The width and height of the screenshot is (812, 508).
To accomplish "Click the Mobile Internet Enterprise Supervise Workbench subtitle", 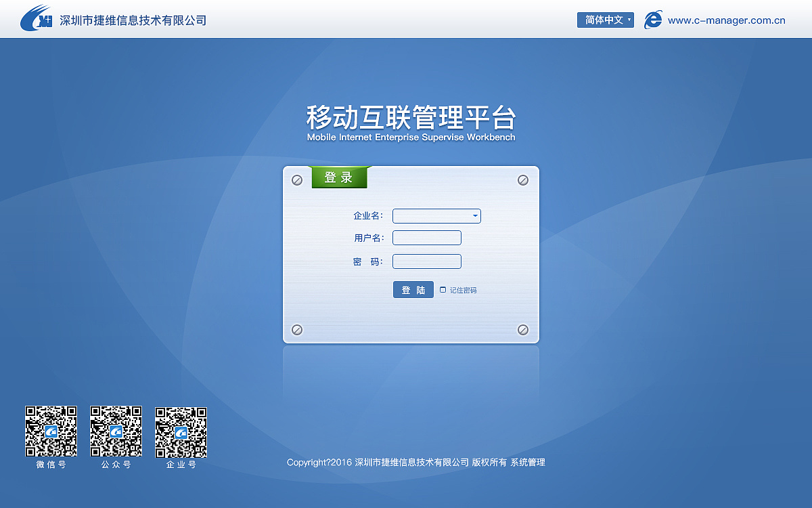I will 411,137.
